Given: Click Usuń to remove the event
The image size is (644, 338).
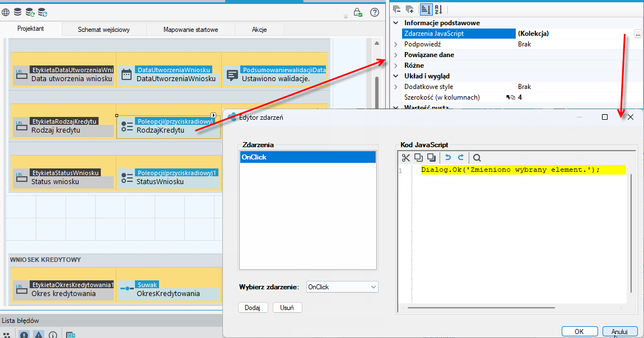Looking at the screenshot, I should pyautogui.click(x=287, y=308).
